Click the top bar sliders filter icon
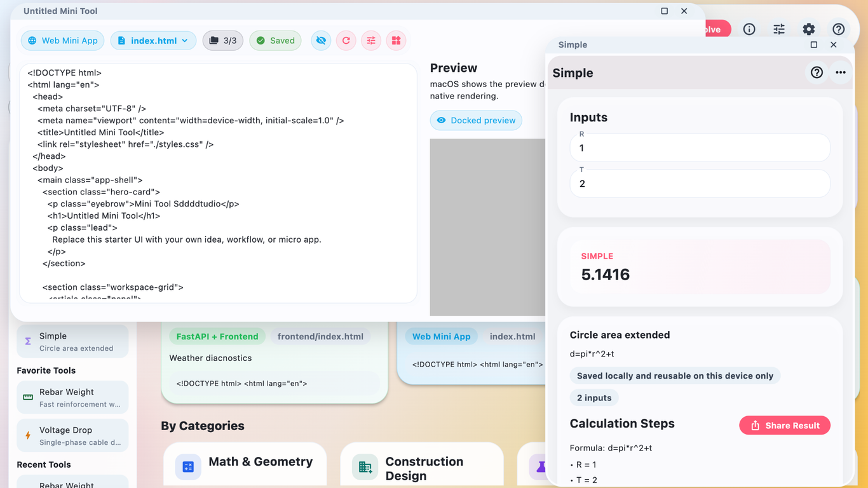This screenshot has width=868, height=488. tap(779, 29)
